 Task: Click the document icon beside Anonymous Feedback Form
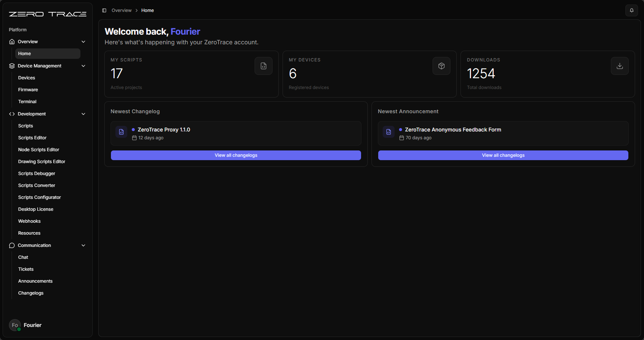[x=388, y=132]
